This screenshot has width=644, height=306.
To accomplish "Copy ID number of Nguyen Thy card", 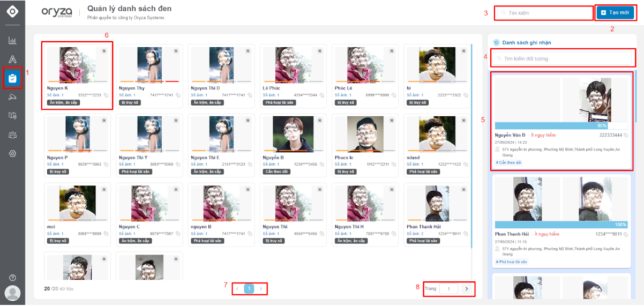I will (178, 95).
